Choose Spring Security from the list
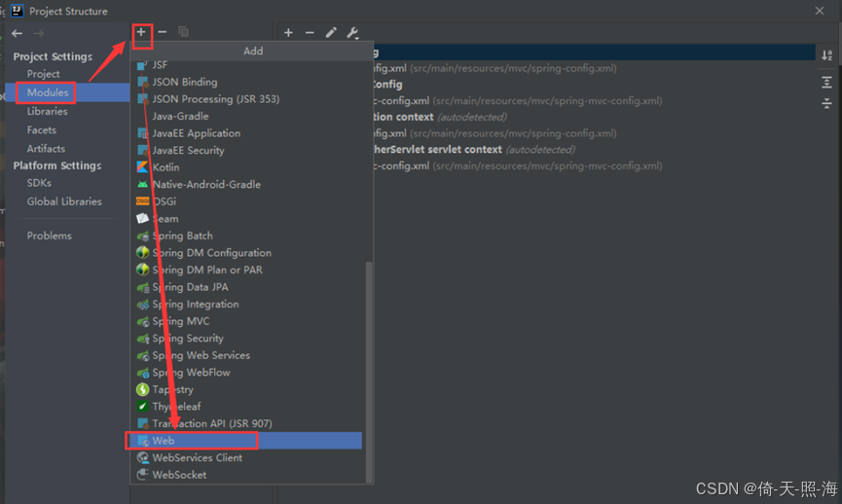The width and height of the screenshot is (842, 504). pos(247,339)
